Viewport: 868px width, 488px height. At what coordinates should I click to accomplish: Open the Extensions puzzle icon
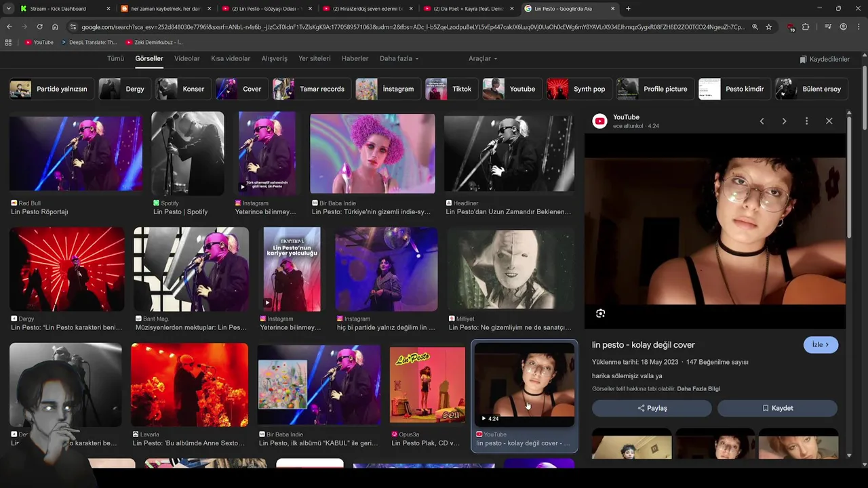click(x=806, y=27)
